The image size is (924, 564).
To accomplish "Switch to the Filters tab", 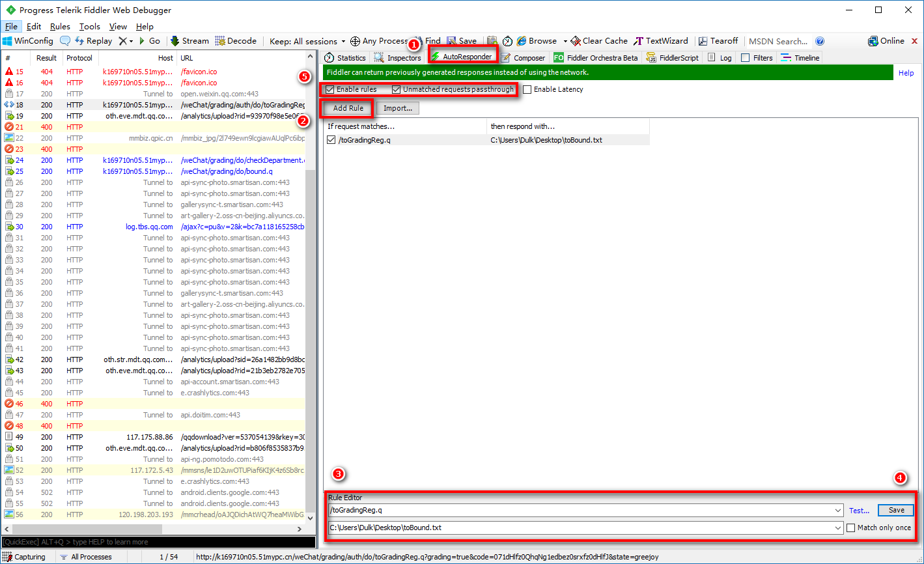I will point(757,58).
